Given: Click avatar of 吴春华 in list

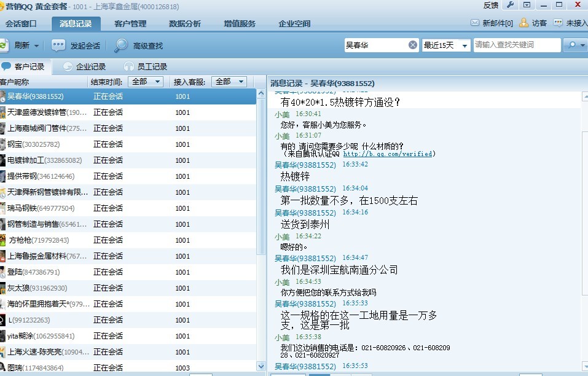Looking at the screenshot, I should point(2,96).
